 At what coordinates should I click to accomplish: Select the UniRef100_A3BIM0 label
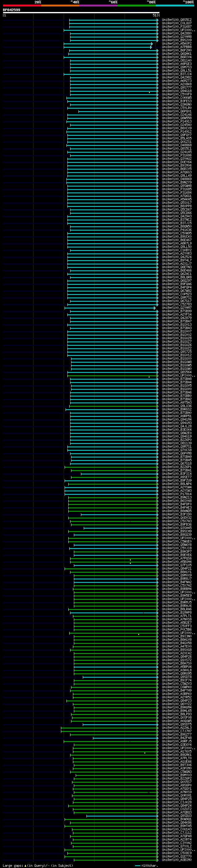click(x=176, y=860)
